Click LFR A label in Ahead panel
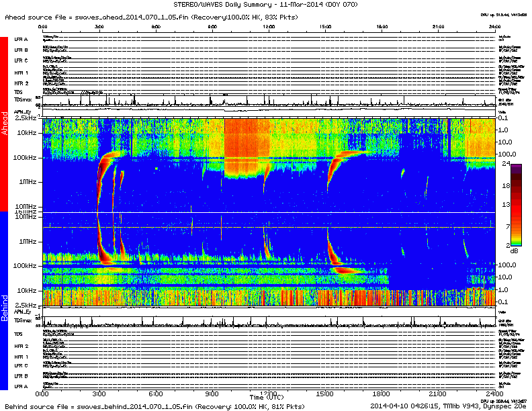The width and height of the screenshot is (532, 411). (21, 40)
